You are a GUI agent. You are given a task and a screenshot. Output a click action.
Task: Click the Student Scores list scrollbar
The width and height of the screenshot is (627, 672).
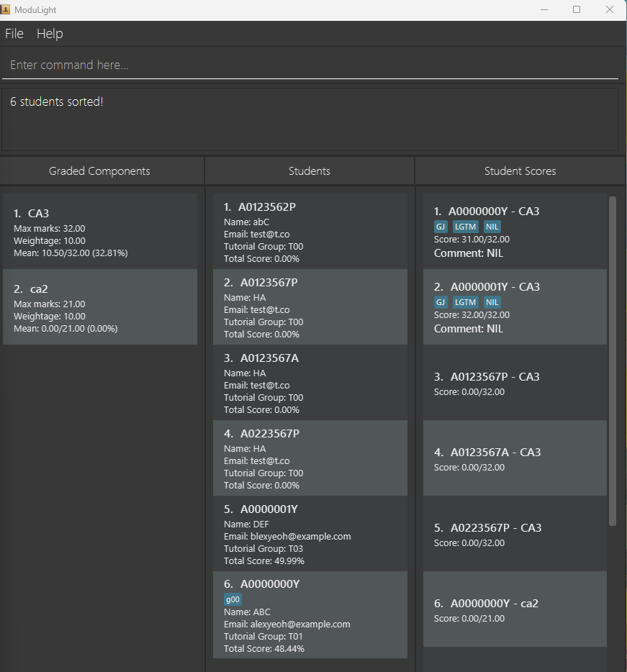point(613,360)
